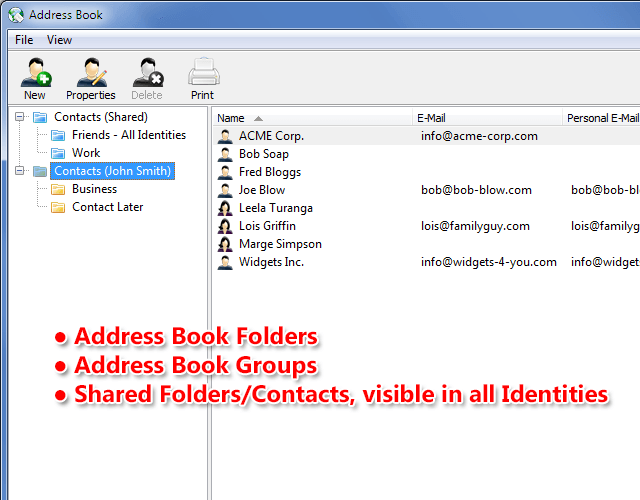This screenshot has width=640, height=500.
Task: Click the Address Book title bar icon
Action: pyautogui.click(x=16, y=15)
